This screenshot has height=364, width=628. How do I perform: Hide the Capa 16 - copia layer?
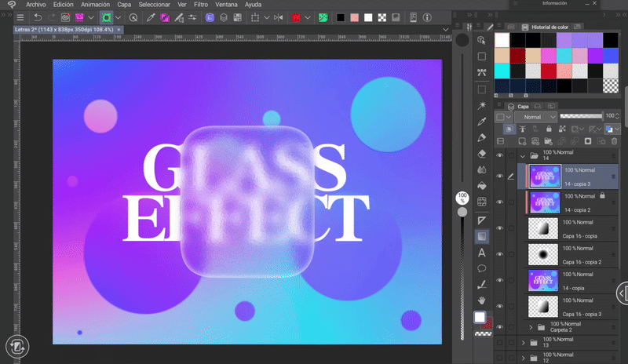500,228
